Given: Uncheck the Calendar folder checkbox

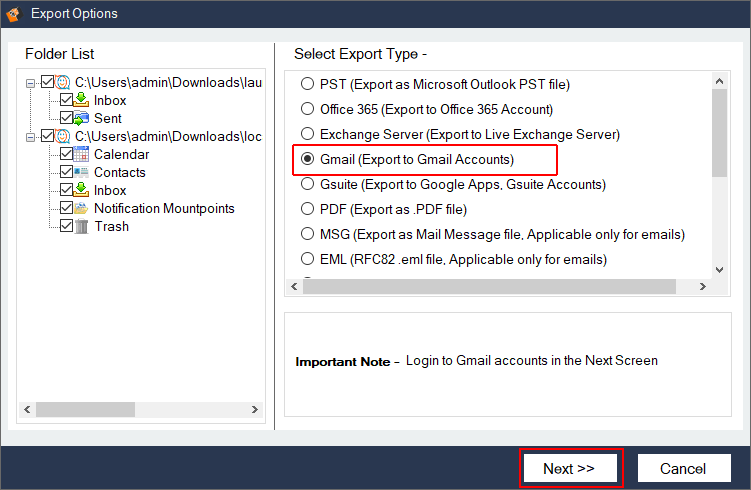Looking at the screenshot, I should point(66,155).
